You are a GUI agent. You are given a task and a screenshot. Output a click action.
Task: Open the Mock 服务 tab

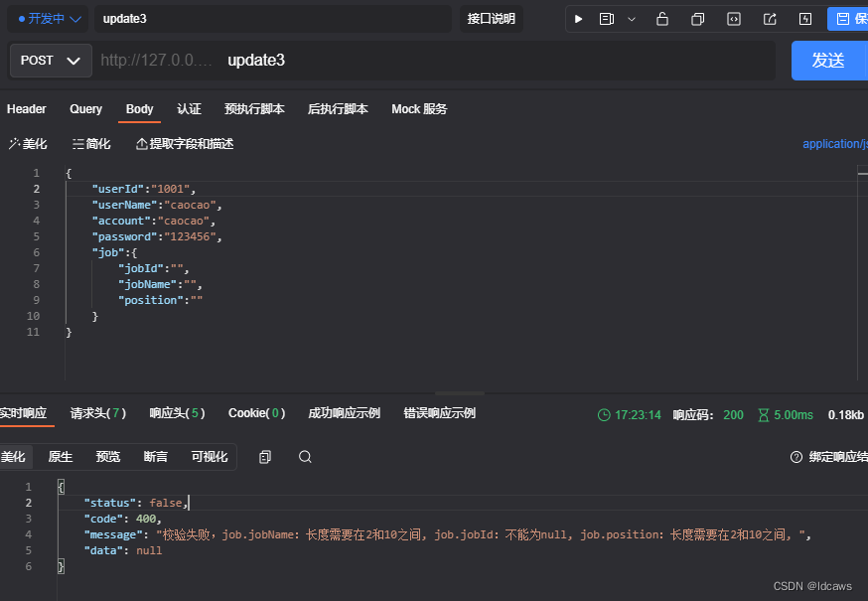[x=419, y=109]
